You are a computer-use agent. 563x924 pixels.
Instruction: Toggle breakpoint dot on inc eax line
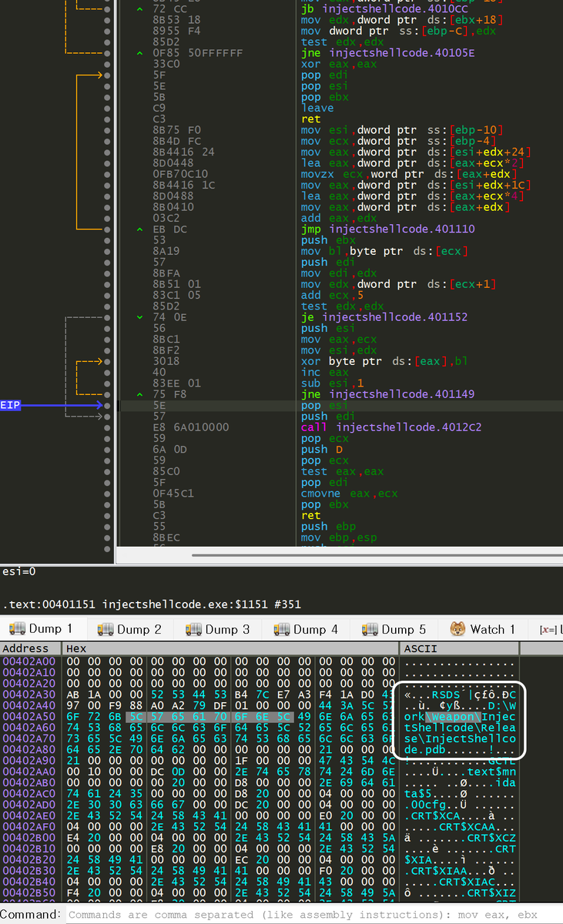tap(109, 372)
